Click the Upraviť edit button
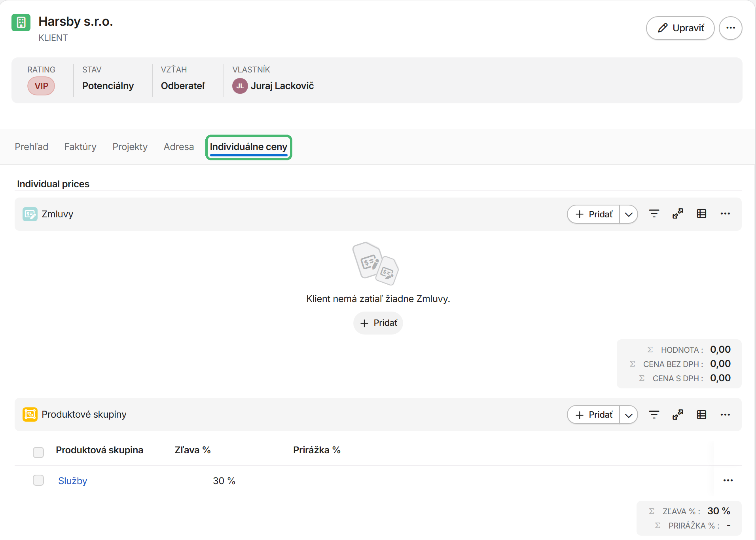Viewport: 756px width, 540px height. (680, 28)
